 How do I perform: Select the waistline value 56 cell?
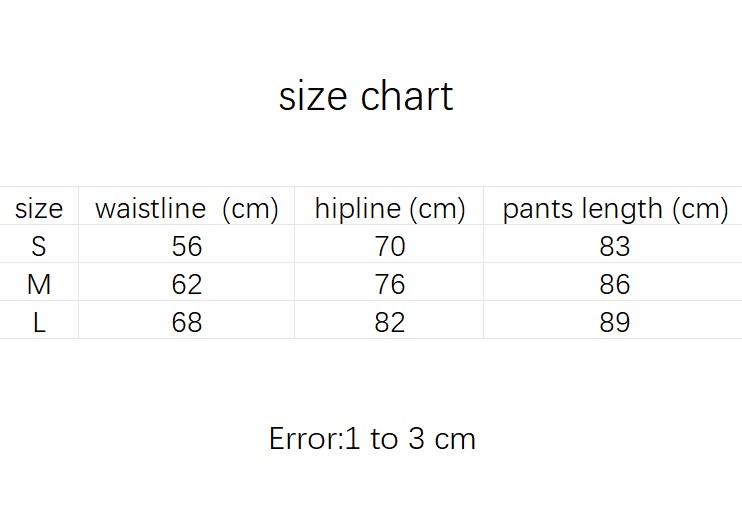click(x=186, y=244)
